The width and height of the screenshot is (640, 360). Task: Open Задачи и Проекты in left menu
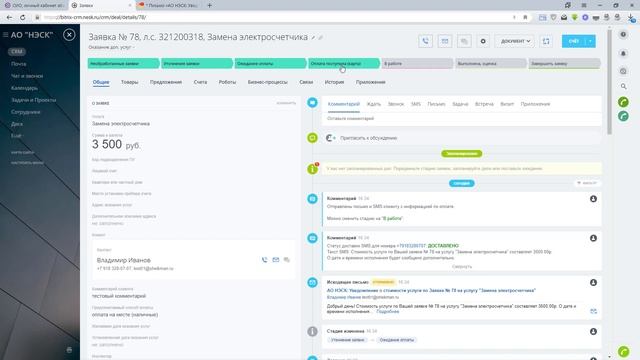click(33, 100)
